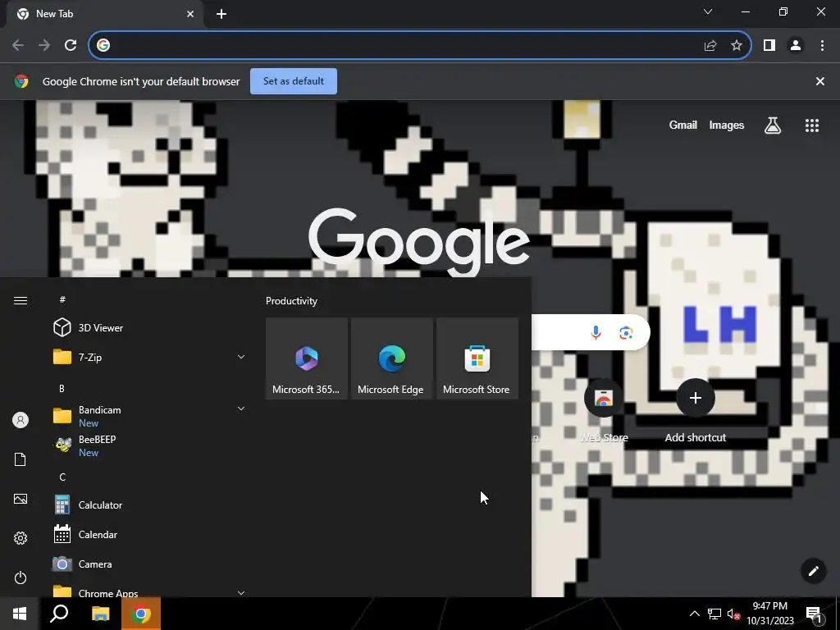840x630 pixels.
Task: Open Chrome side panel
Action: [769, 46]
